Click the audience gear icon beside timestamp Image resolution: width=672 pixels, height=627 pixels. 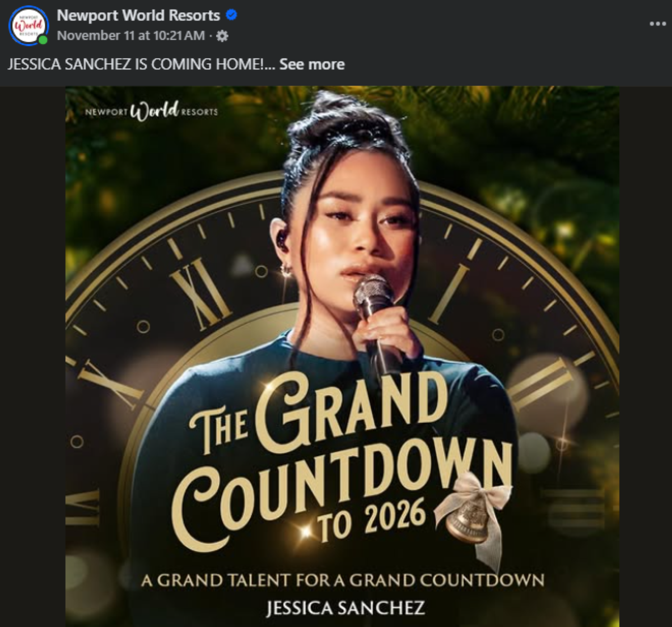pyautogui.click(x=222, y=36)
